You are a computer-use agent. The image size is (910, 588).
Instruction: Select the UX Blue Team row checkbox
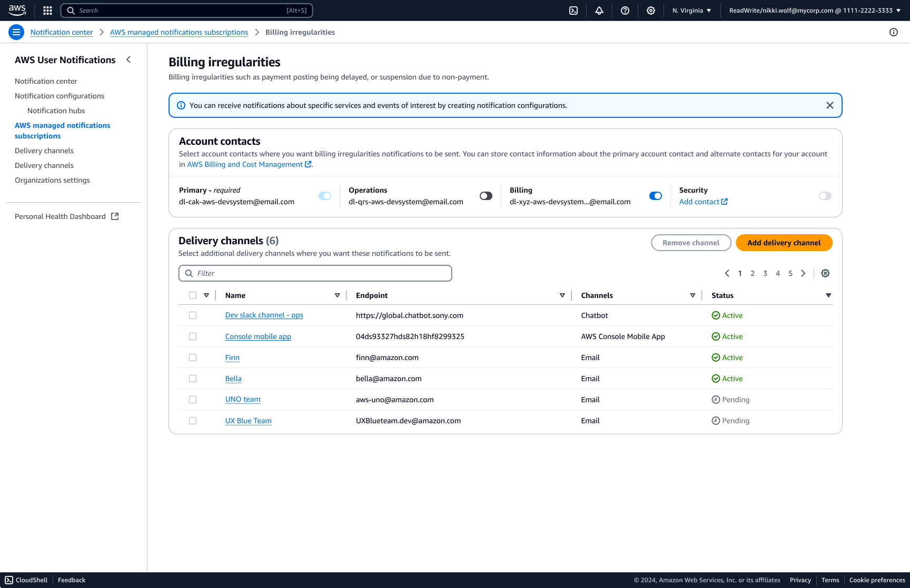(x=193, y=421)
